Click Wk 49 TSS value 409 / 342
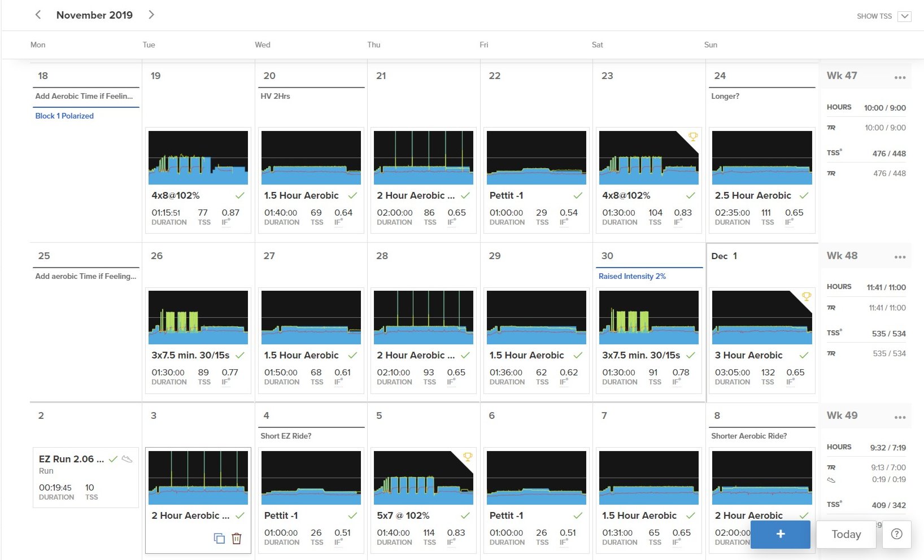This screenshot has width=924, height=560. click(889, 505)
